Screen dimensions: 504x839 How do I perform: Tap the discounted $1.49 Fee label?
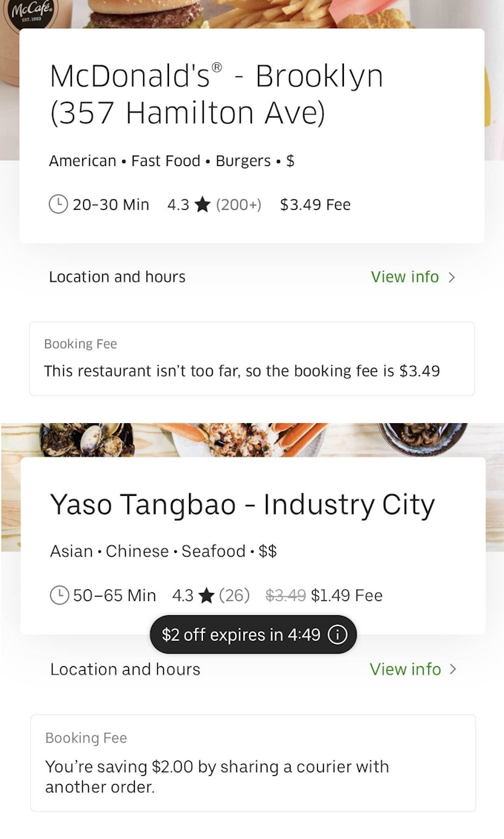[x=346, y=595]
